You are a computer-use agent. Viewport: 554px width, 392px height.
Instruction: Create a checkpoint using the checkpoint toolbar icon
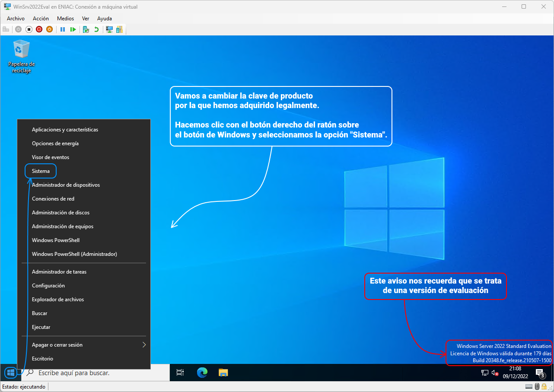pos(86,29)
